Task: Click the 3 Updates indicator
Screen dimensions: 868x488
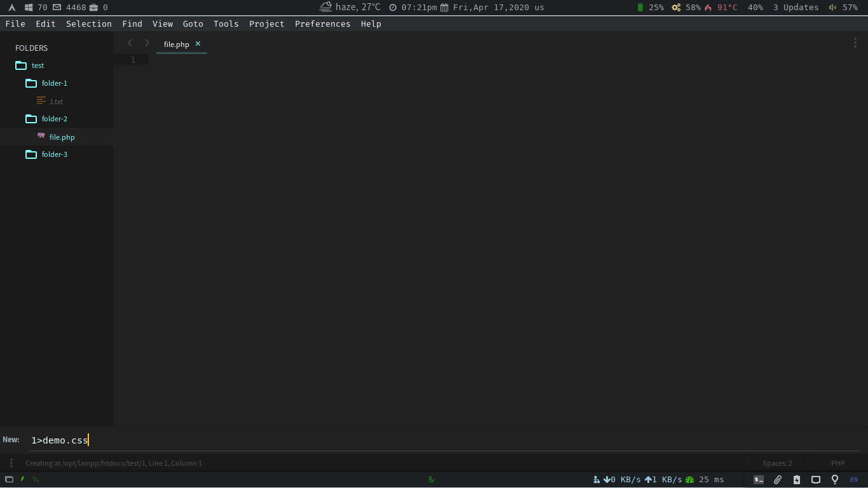Action: click(796, 8)
